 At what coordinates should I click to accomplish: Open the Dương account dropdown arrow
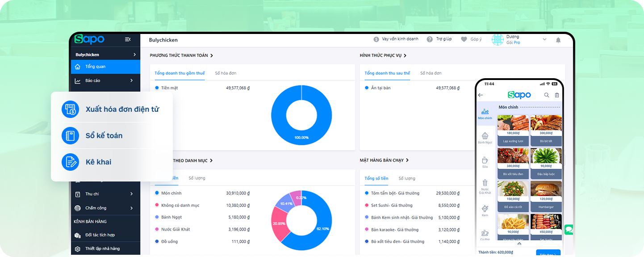(x=544, y=39)
